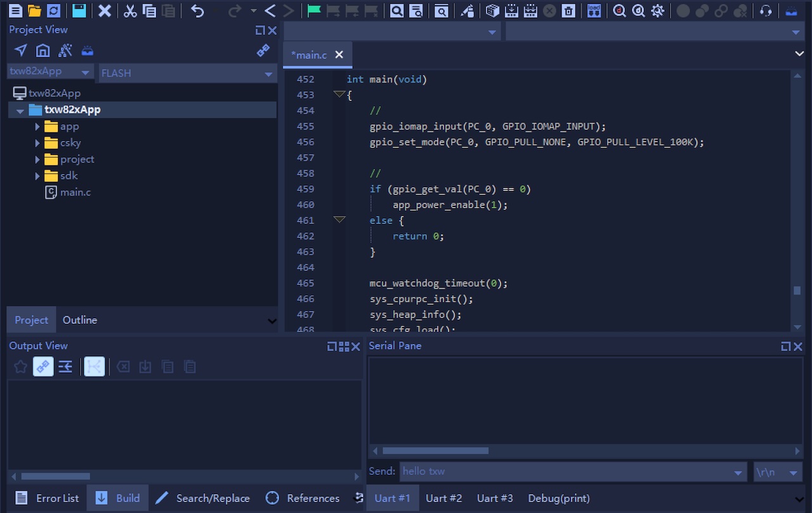This screenshot has width=812, height=513.
Task: Switch to the Uart #2 tab
Action: point(443,498)
